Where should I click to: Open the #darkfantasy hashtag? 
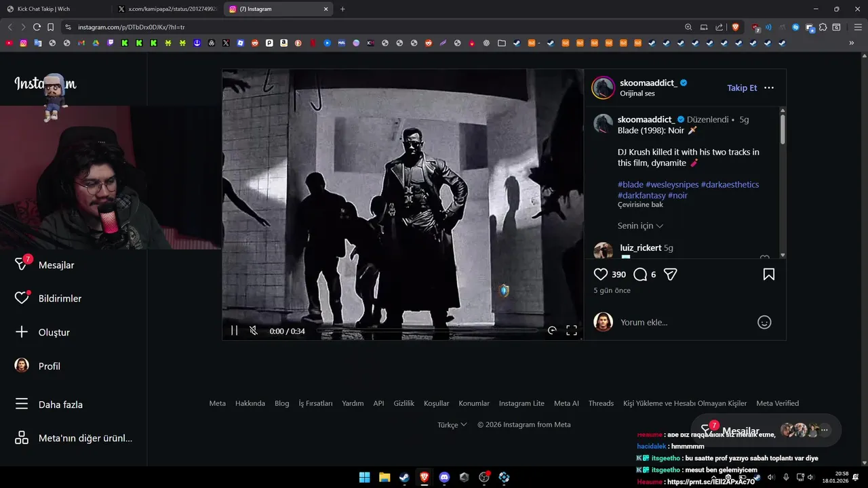(642, 195)
